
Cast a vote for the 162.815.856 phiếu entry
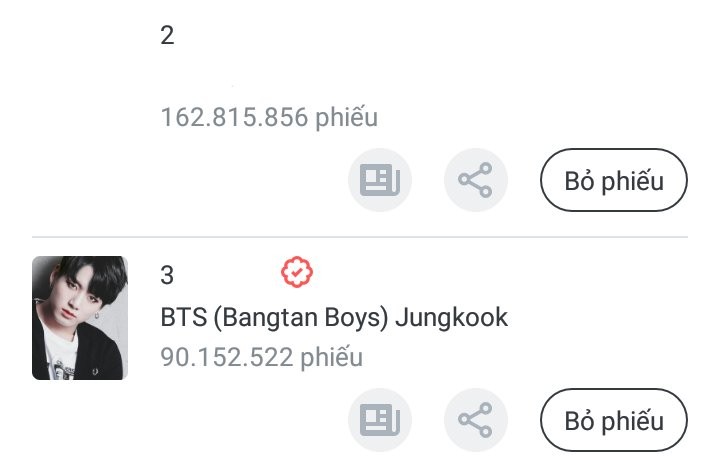click(614, 181)
